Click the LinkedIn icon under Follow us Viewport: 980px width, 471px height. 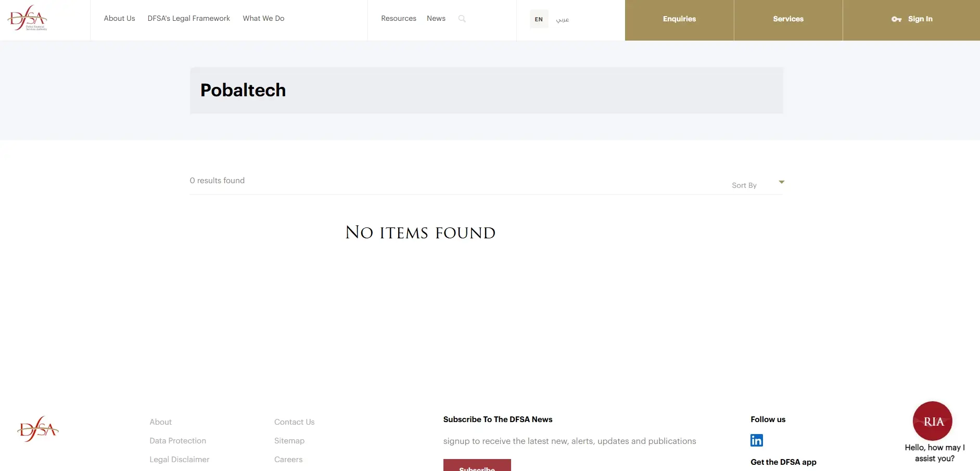756,440
